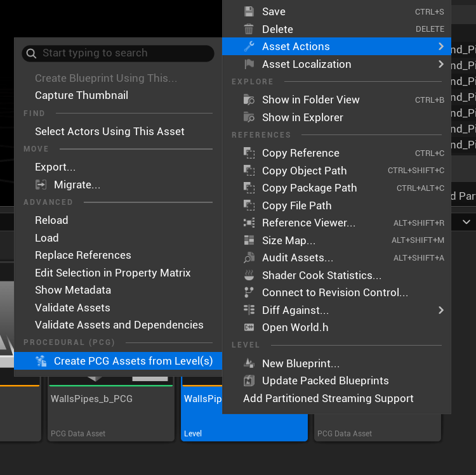The height and width of the screenshot is (475, 476).
Task: Expand the Asset Actions submenu arrow
Action: (440, 46)
